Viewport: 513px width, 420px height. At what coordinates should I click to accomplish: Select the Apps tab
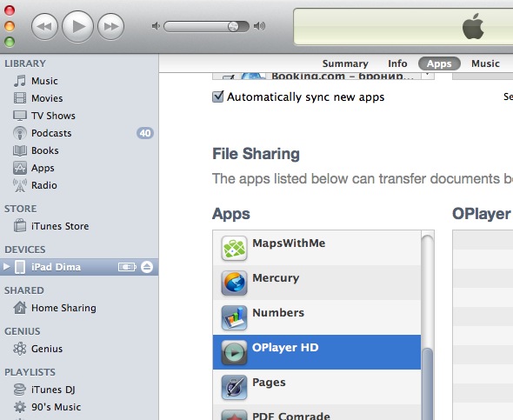[439, 63]
